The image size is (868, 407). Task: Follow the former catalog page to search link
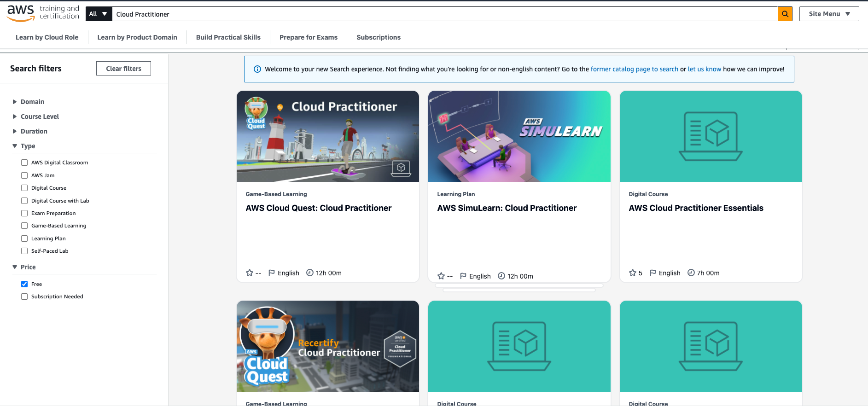coord(634,69)
